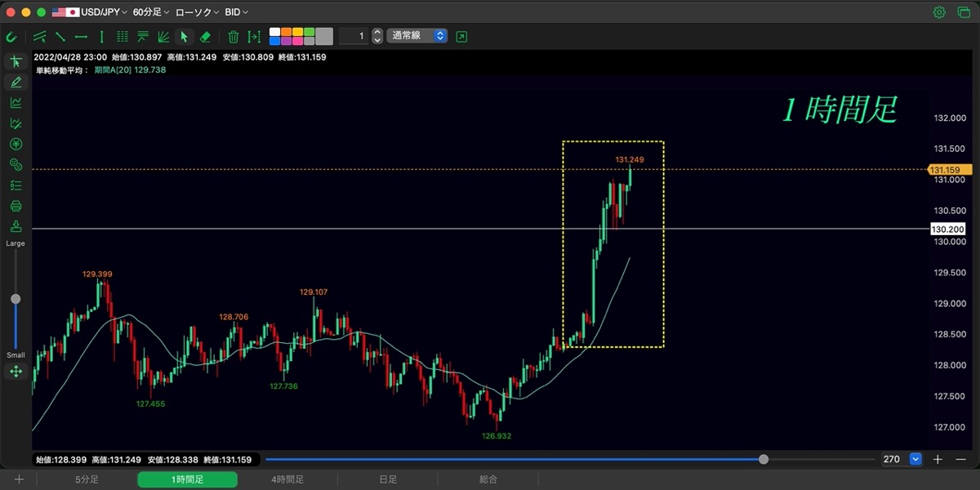Click the plus zoom-in button

938,459
